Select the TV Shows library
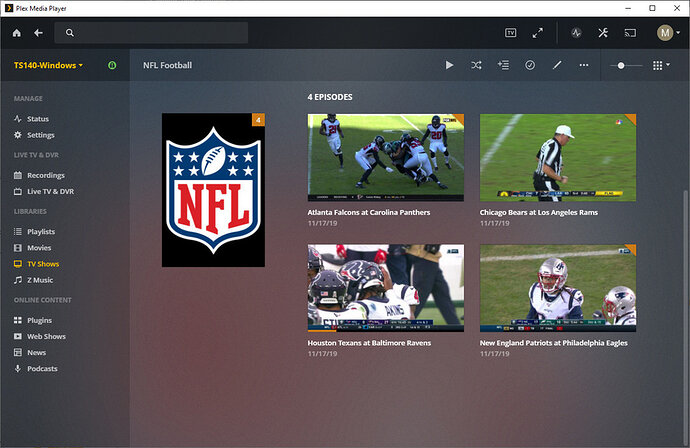The height and width of the screenshot is (448, 690). (x=43, y=264)
